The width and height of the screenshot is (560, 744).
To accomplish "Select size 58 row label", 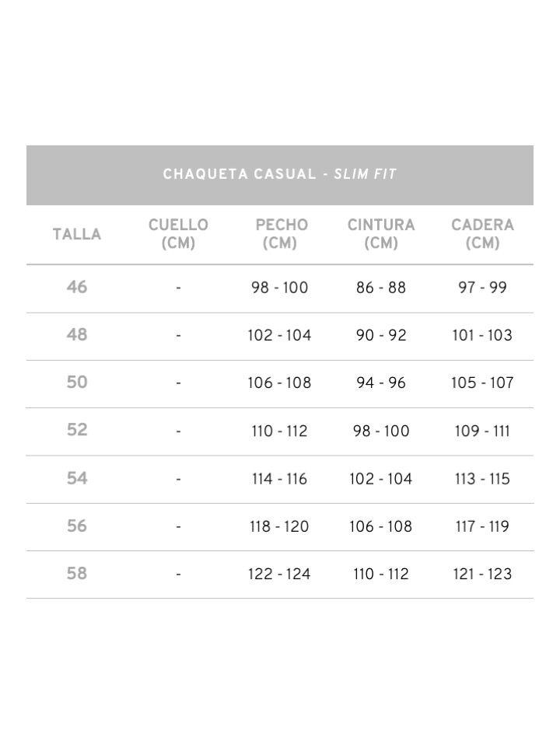I will (x=77, y=574).
